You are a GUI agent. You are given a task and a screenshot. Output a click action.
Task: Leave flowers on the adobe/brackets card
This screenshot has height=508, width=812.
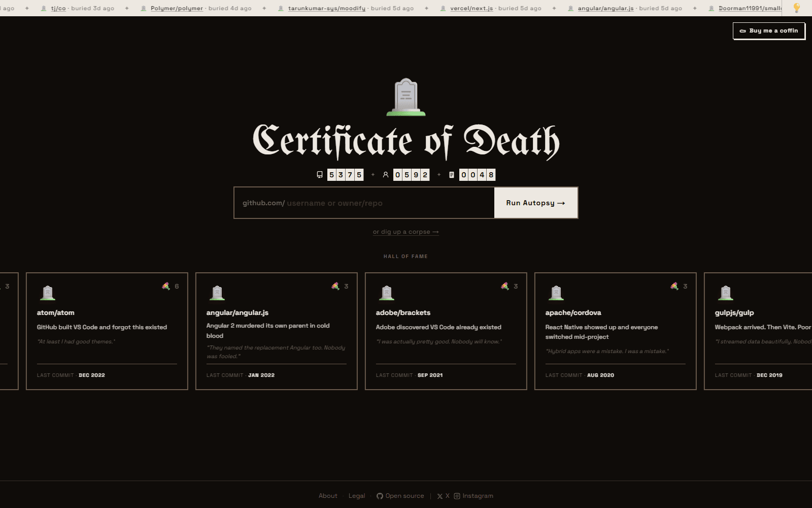pyautogui.click(x=509, y=286)
